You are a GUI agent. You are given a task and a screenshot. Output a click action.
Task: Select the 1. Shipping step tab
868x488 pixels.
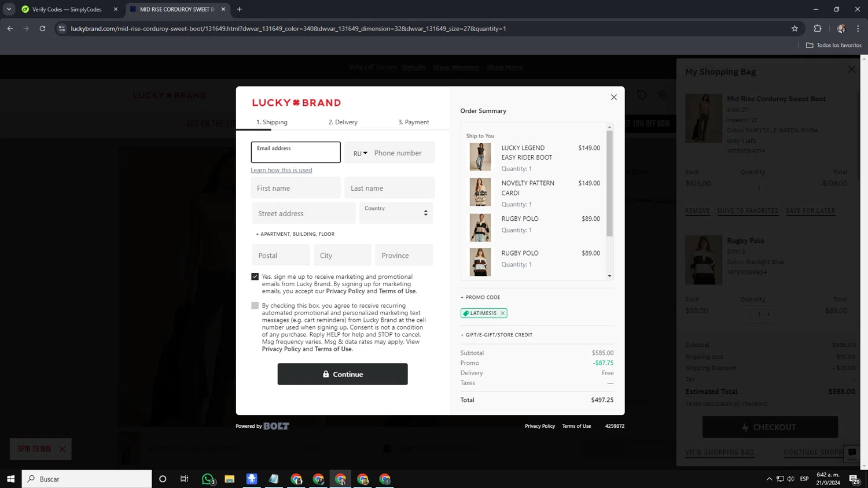(x=272, y=122)
